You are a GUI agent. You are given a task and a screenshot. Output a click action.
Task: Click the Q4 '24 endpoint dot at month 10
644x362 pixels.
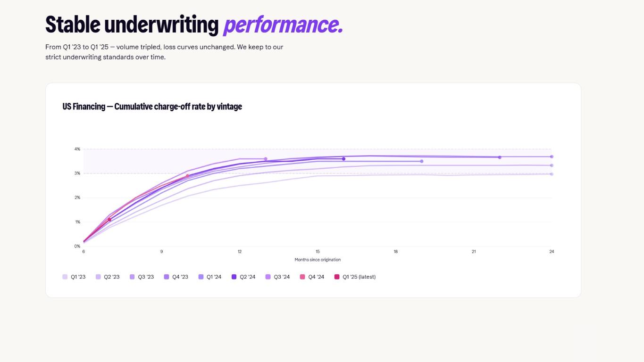(x=187, y=176)
